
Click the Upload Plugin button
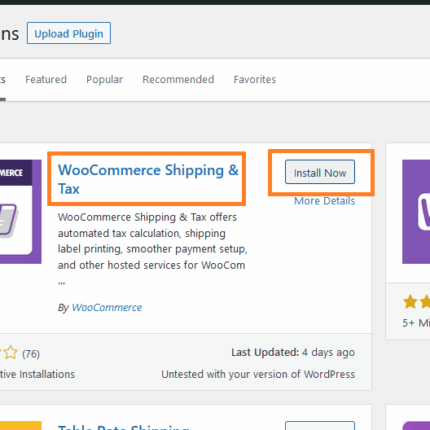(69, 33)
